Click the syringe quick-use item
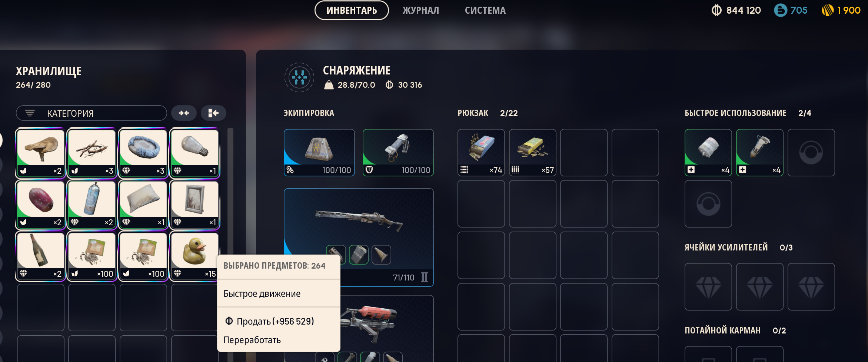The image size is (868, 362). click(x=759, y=153)
